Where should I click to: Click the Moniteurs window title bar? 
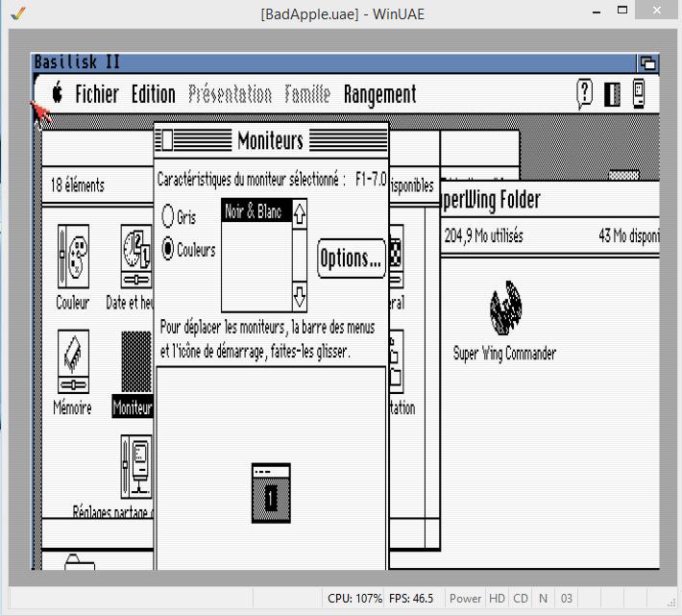click(271, 140)
